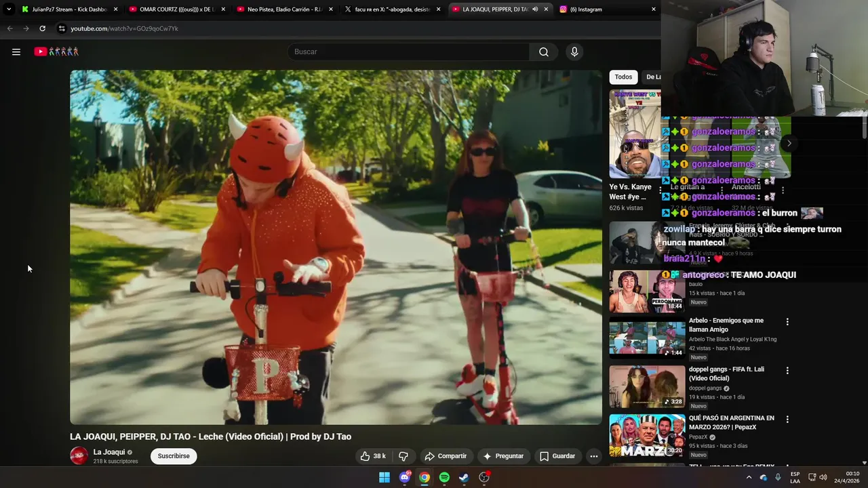Image resolution: width=868 pixels, height=488 pixels.
Task: Pause the Leche video player
Action: pyautogui.click(x=336, y=247)
